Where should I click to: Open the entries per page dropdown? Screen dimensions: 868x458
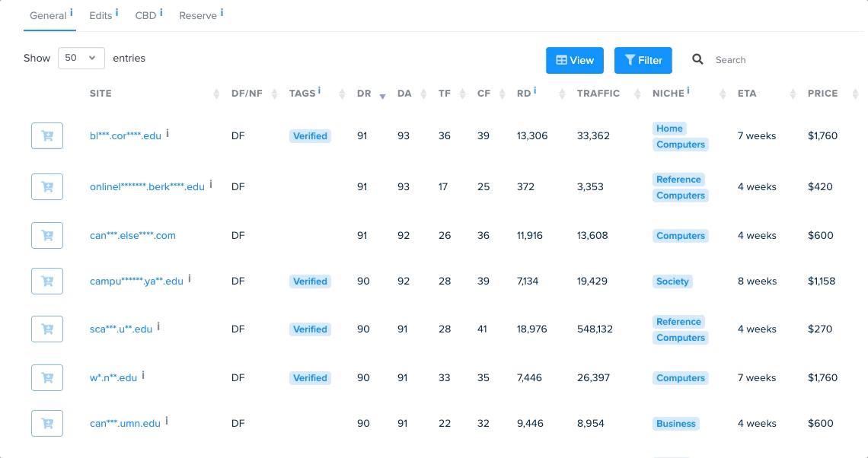(81, 58)
